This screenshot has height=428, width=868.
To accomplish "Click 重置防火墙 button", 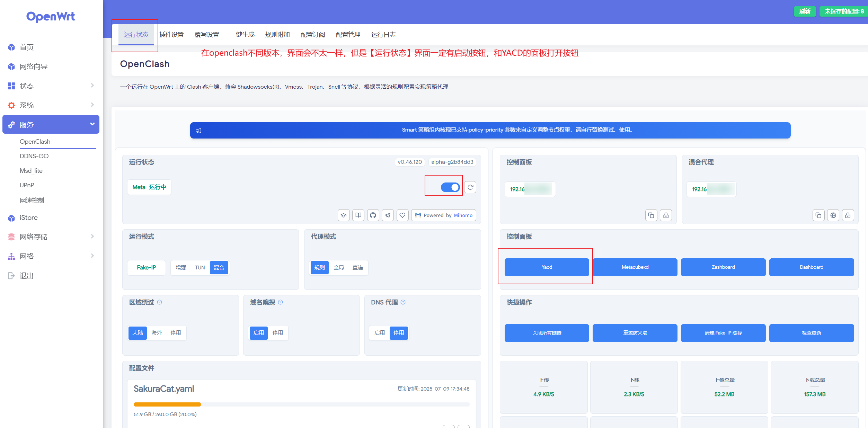I will pyautogui.click(x=635, y=333).
